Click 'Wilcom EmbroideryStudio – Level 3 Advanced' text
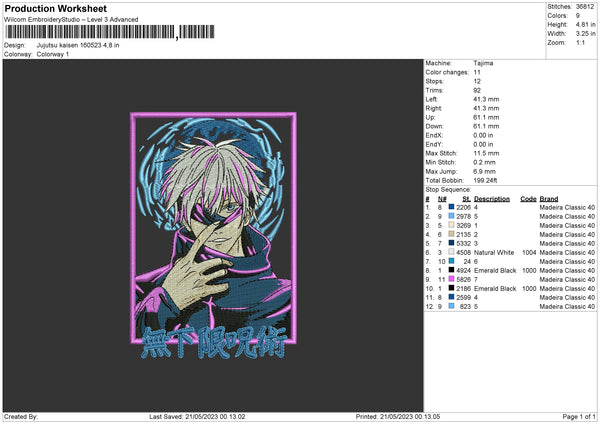The height and width of the screenshot is (424, 600). pos(71,20)
